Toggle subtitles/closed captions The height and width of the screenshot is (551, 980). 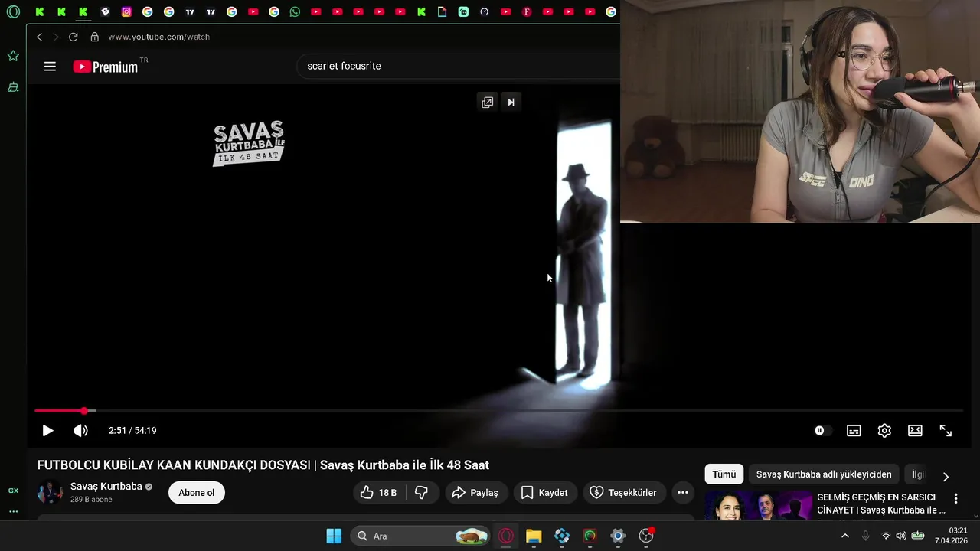(x=854, y=431)
